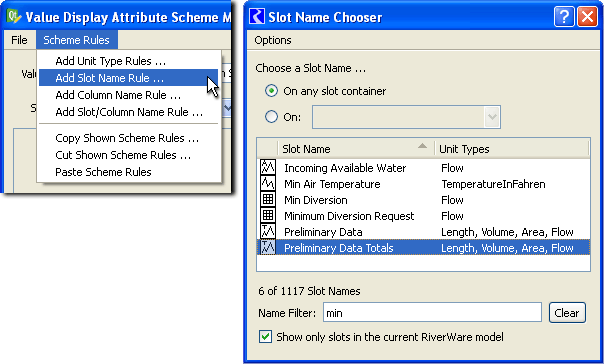The width and height of the screenshot is (604, 364).
Task: Click the Qt icon in Value Display window title
Action: [14, 17]
